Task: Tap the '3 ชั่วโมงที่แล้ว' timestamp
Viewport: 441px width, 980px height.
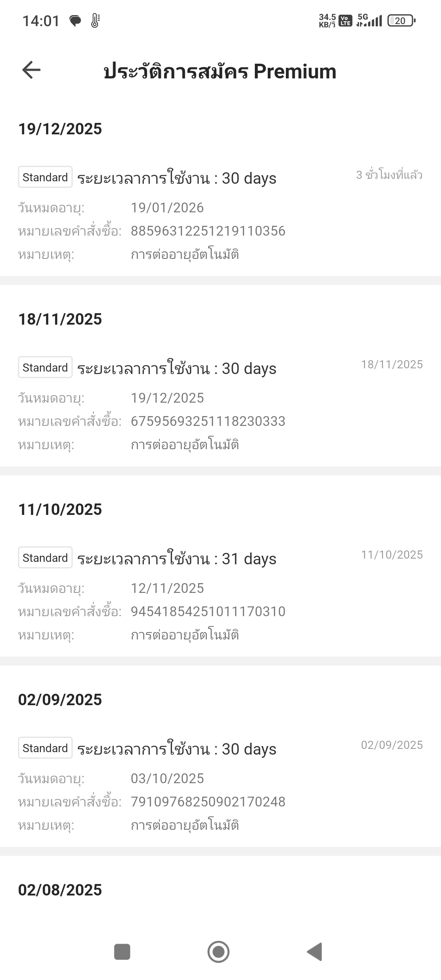Action: [x=389, y=175]
